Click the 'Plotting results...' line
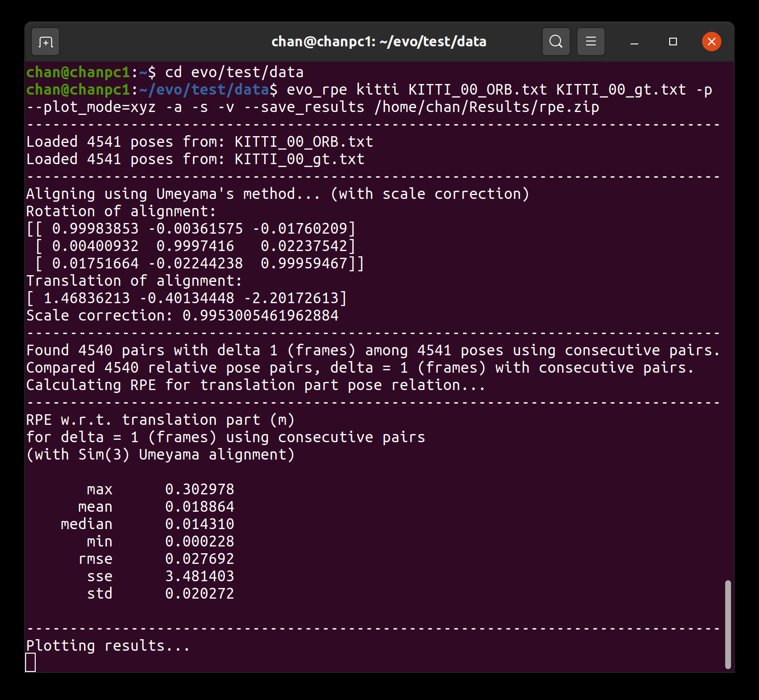The width and height of the screenshot is (759, 700). click(x=108, y=646)
